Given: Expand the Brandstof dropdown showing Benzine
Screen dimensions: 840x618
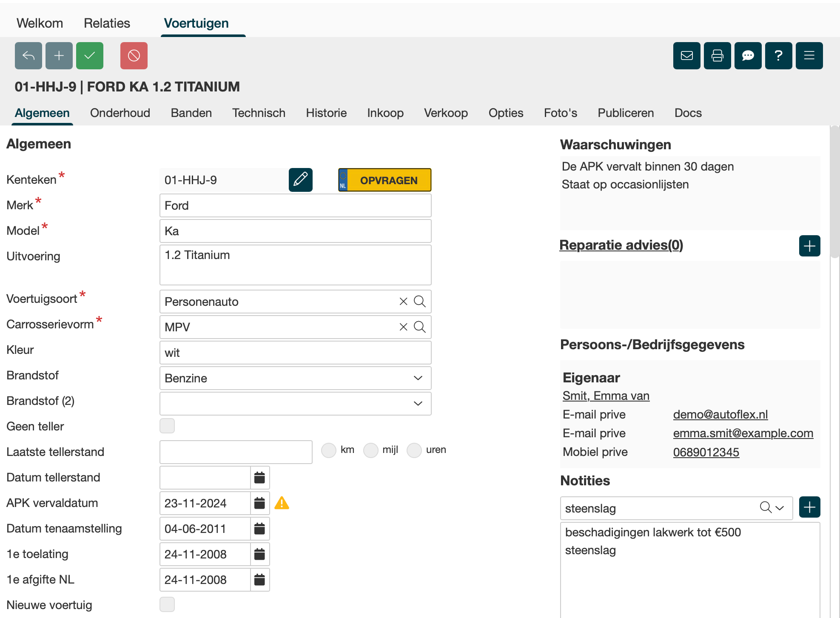Looking at the screenshot, I should pos(418,378).
